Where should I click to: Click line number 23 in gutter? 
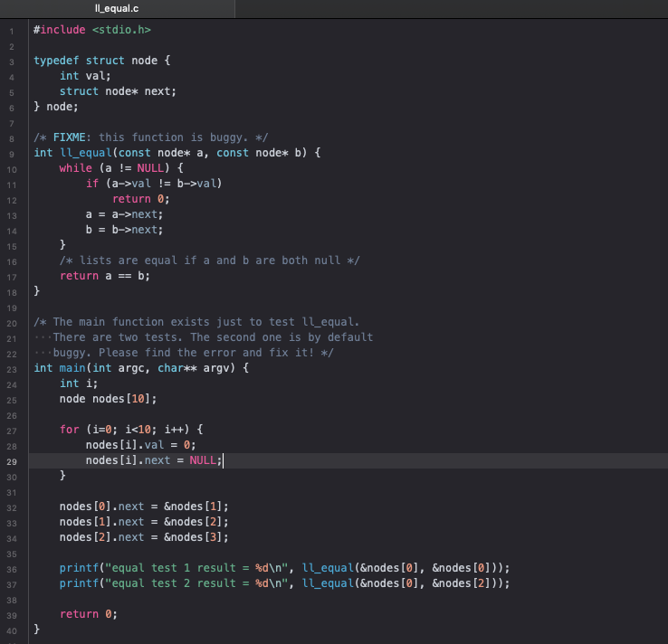12,370
